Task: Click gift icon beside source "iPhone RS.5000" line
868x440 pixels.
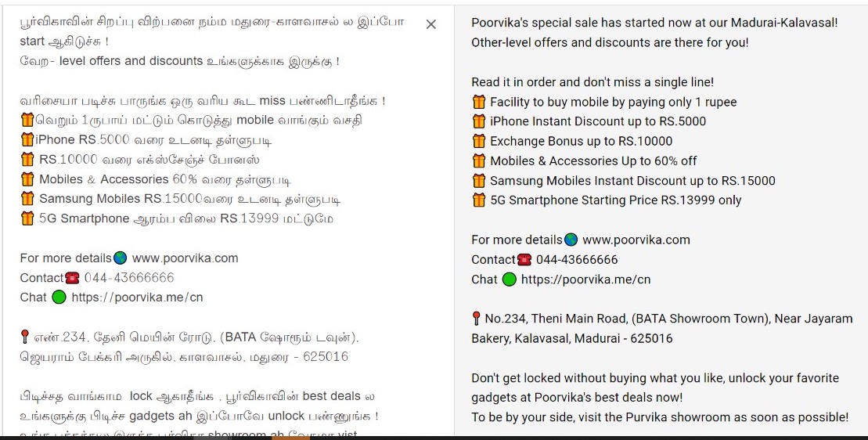Action: pos(27,140)
